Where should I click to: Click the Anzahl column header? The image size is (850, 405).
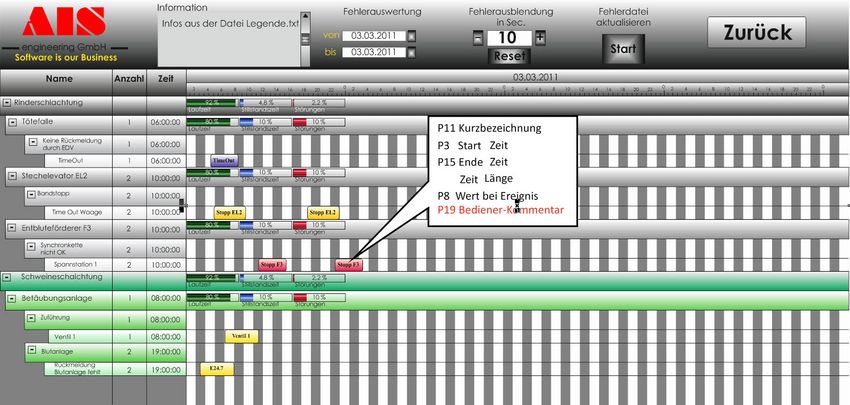point(129,79)
